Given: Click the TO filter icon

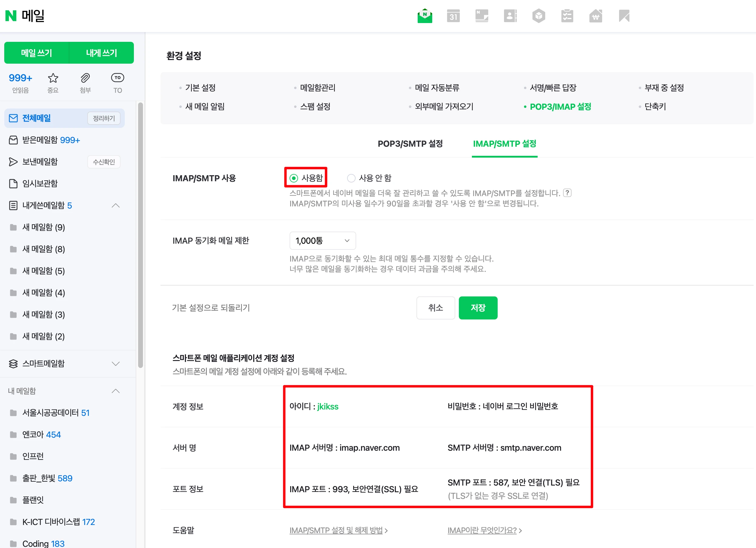Looking at the screenshot, I should [x=117, y=78].
